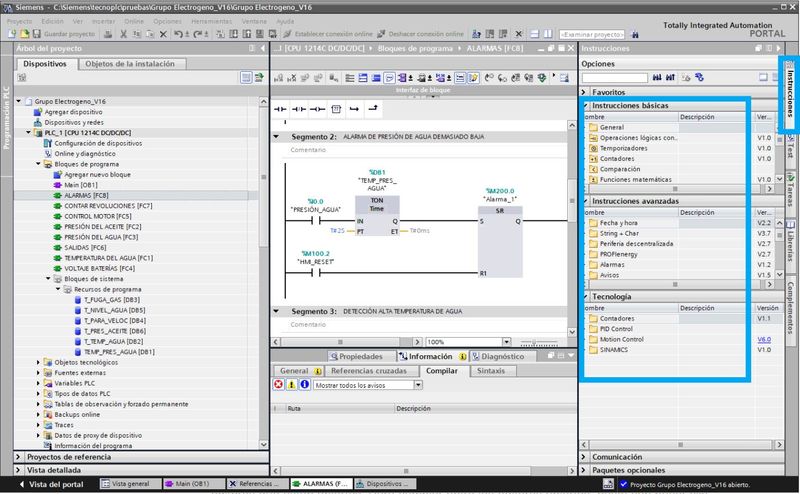The width and height of the screenshot is (800, 494).
Task: Click the delete X icon in main toolbar
Action: tap(163, 34)
